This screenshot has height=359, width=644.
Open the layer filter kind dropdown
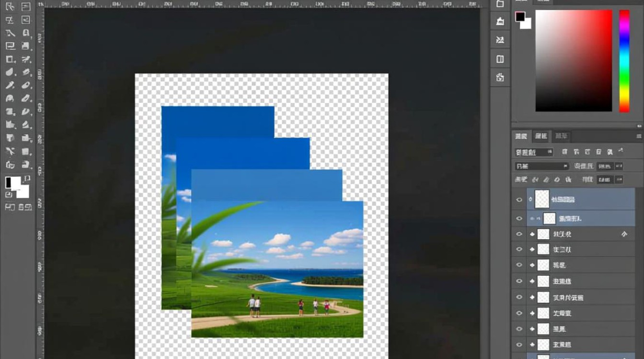534,152
